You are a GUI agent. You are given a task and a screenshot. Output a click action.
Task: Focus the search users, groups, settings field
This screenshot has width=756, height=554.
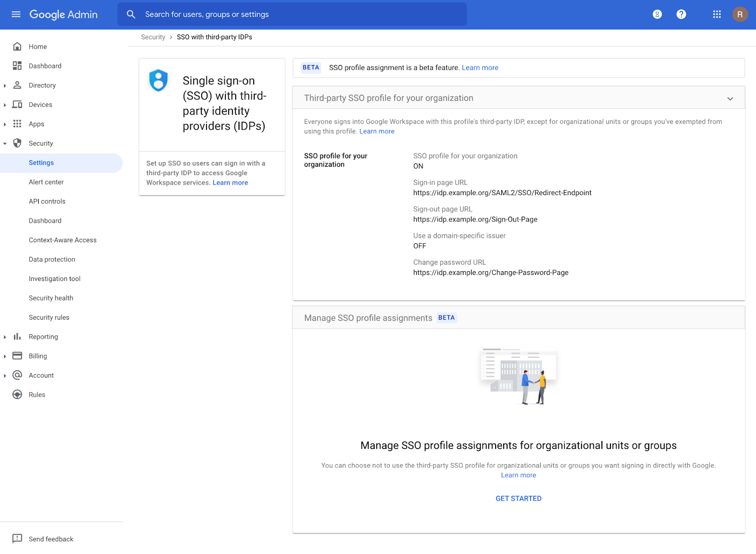[x=292, y=14]
